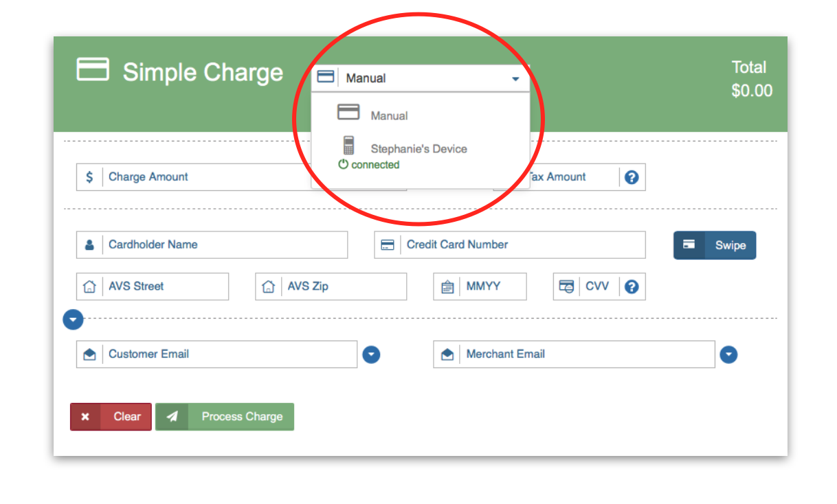
Task: Click the calendar icon beside MMYY
Action: click(x=447, y=287)
